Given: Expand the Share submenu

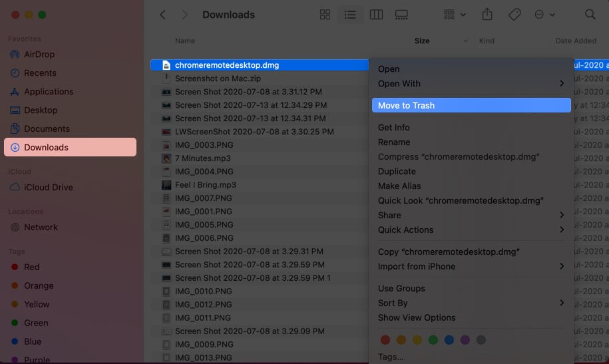Looking at the screenshot, I should pyautogui.click(x=471, y=215).
